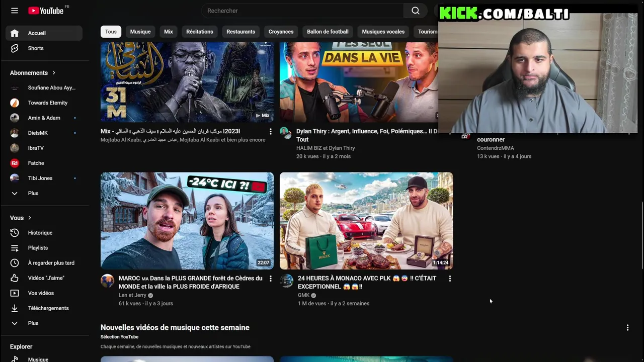
Task: Click the YouTube logo
Action: coord(46,11)
